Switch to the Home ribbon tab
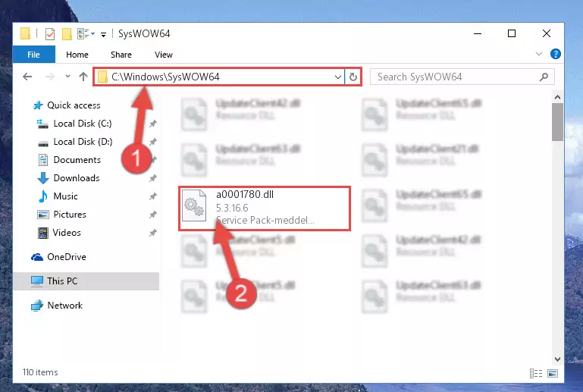Image resolution: width=583 pixels, height=392 pixels. click(x=77, y=55)
